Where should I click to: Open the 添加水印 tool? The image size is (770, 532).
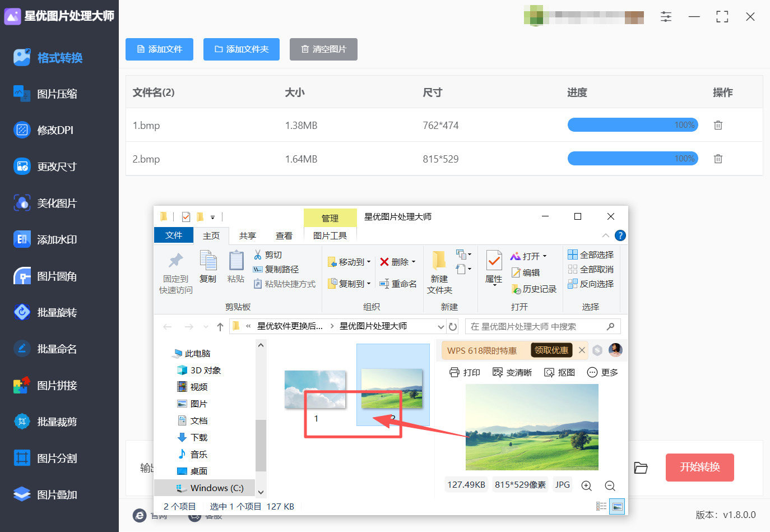point(45,239)
